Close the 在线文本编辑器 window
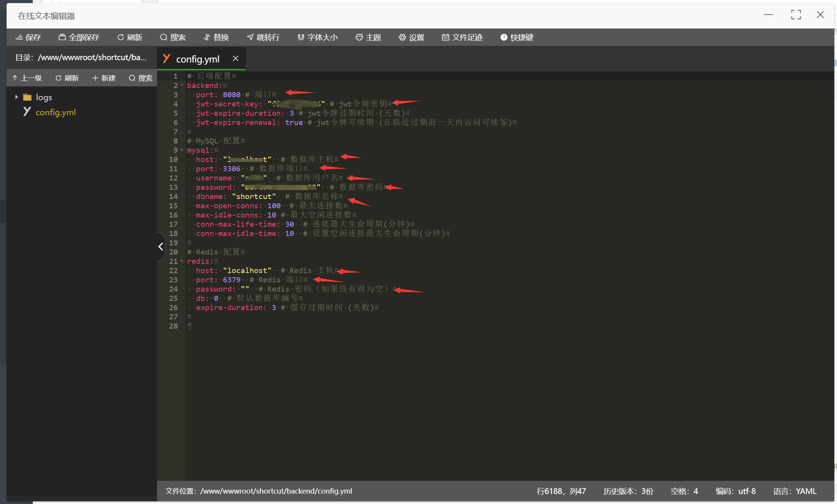Image resolution: width=837 pixels, height=504 pixels. [820, 15]
